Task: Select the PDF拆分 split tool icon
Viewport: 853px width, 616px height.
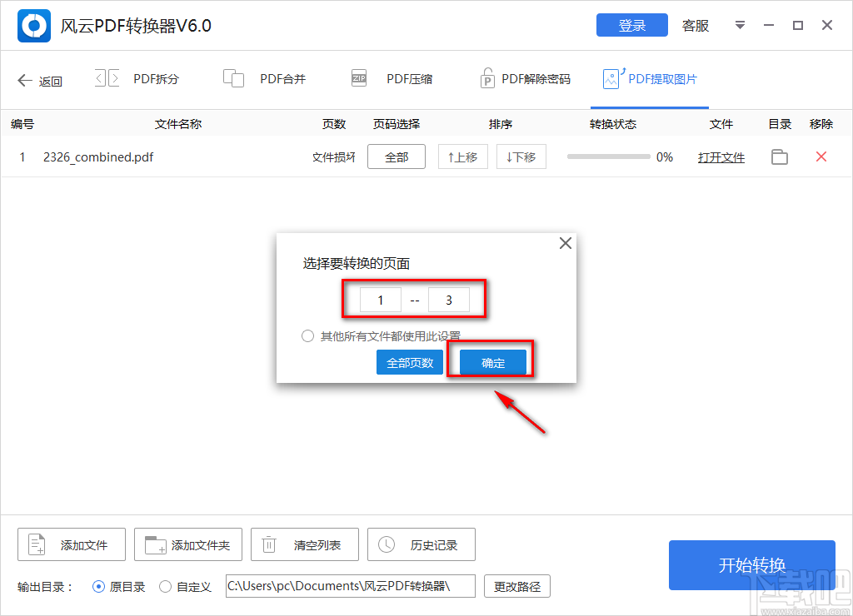Action: point(106,77)
